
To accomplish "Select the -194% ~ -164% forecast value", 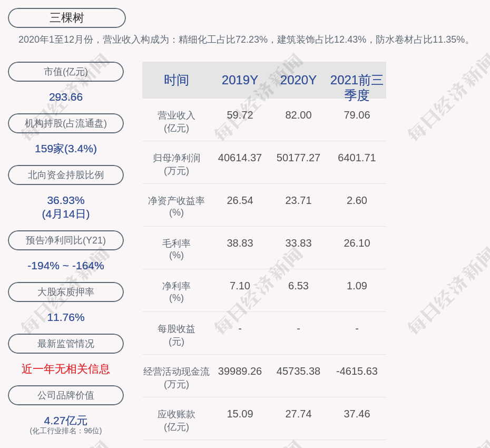I will 66,266.
